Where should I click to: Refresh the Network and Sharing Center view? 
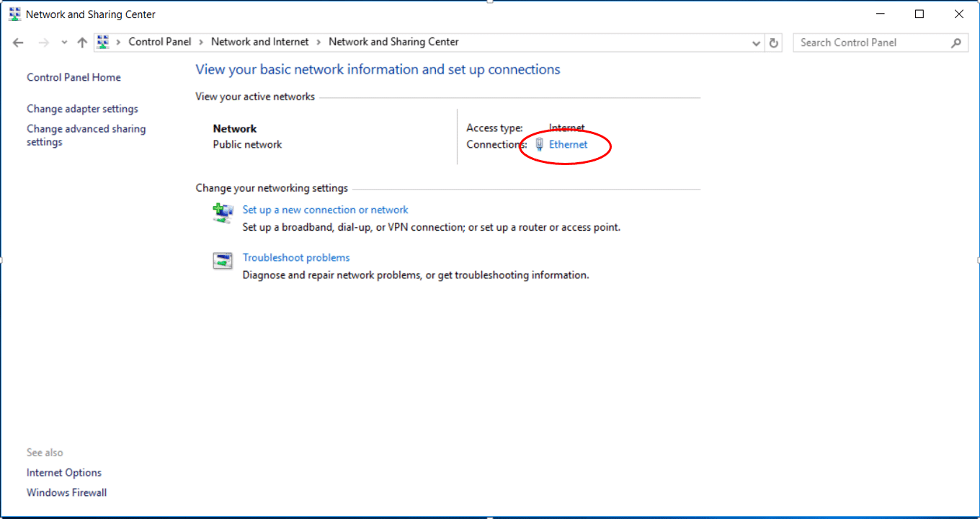pyautogui.click(x=774, y=43)
